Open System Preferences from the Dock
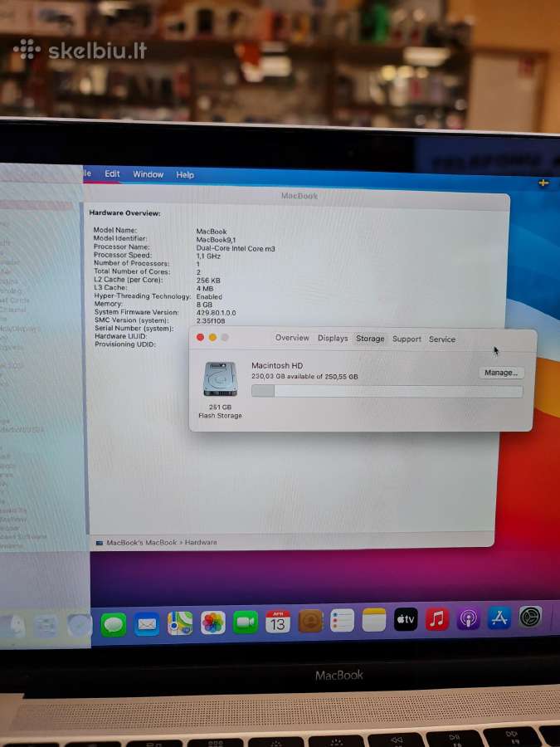 (x=530, y=618)
